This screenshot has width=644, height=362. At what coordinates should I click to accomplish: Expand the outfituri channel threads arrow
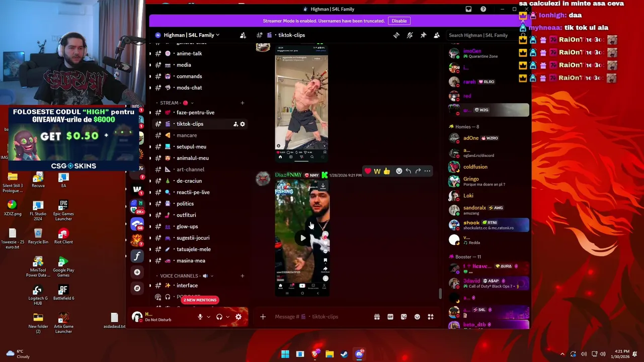click(150, 215)
